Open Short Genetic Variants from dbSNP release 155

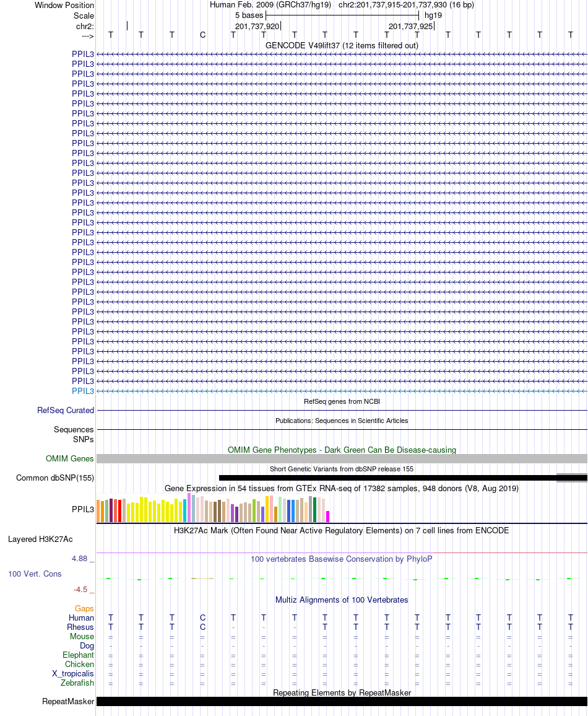click(342, 469)
